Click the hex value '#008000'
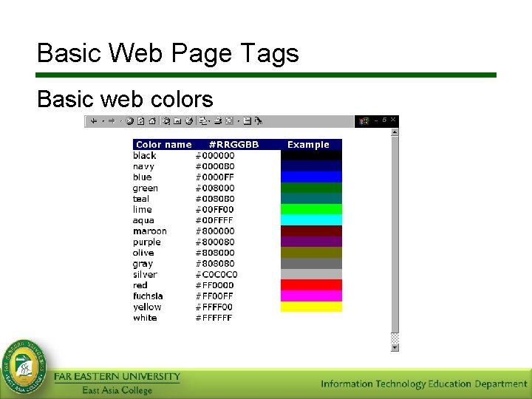Image resolution: width=532 pixels, height=399 pixels. 215,188
